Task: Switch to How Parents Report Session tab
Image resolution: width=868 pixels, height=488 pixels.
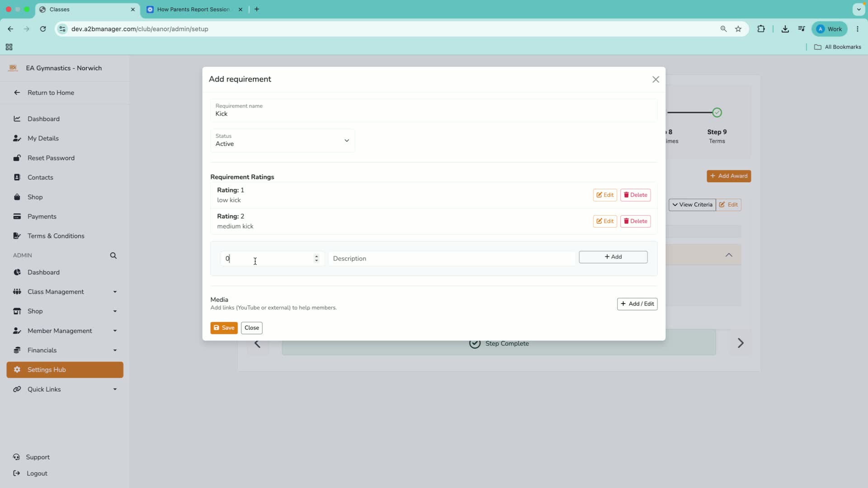Action: coord(193,9)
